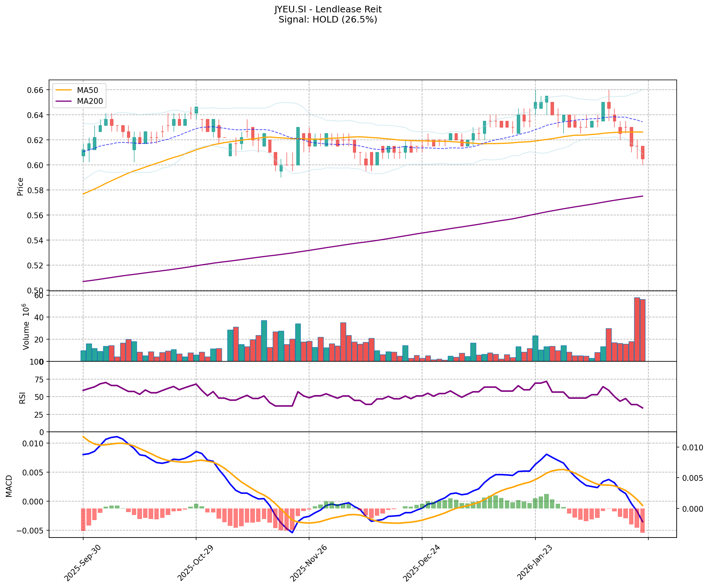The height and width of the screenshot is (588, 709).
Task: Click the right end of purple MA200 line
Action: click(x=642, y=196)
